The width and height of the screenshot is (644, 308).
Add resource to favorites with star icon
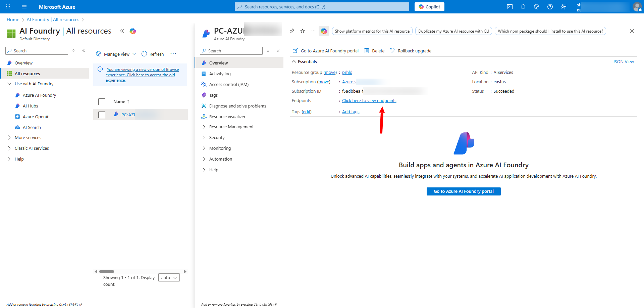(303, 31)
